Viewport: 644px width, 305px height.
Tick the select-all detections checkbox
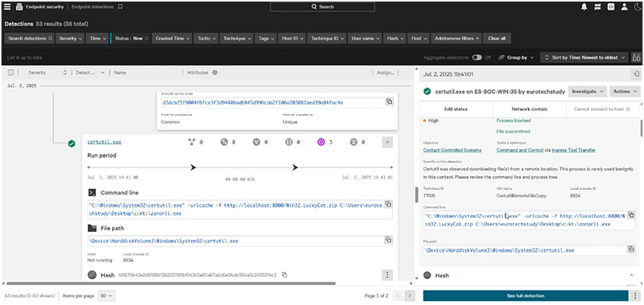11,72
